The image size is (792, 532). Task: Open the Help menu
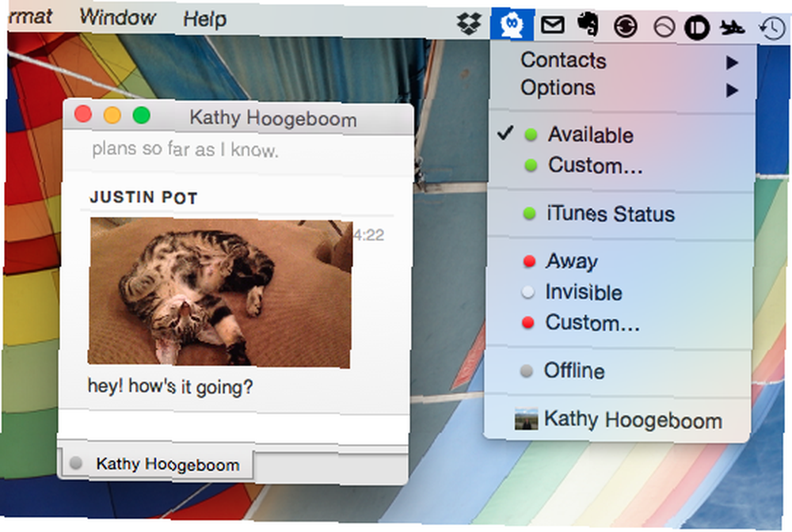point(204,19)
